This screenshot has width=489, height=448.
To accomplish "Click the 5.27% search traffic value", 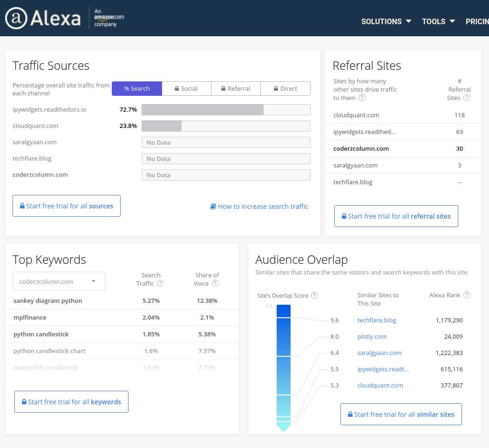I will tap(151, 301).
